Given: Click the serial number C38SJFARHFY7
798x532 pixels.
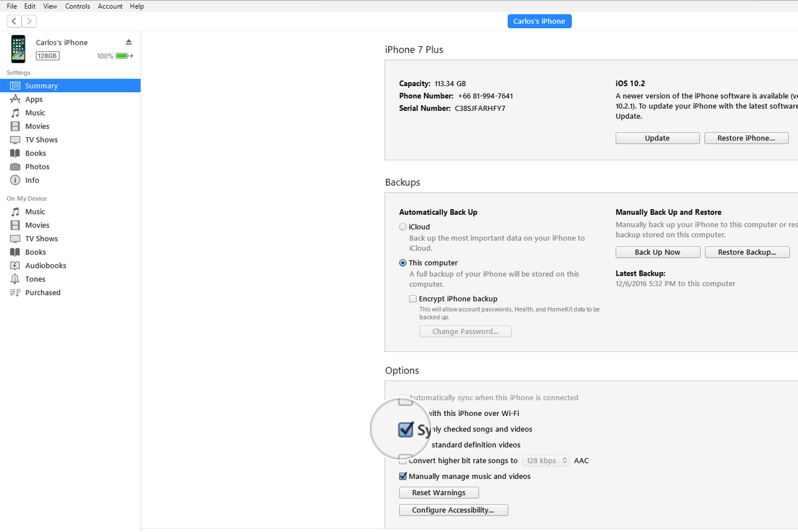Looking at the screenshot, I should coord(480,108).
